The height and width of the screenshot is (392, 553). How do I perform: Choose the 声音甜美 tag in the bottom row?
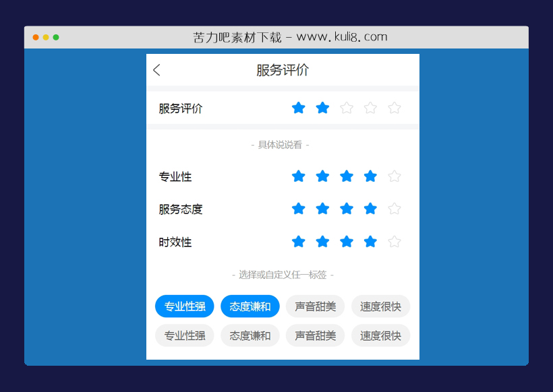(x=315, y=335)
